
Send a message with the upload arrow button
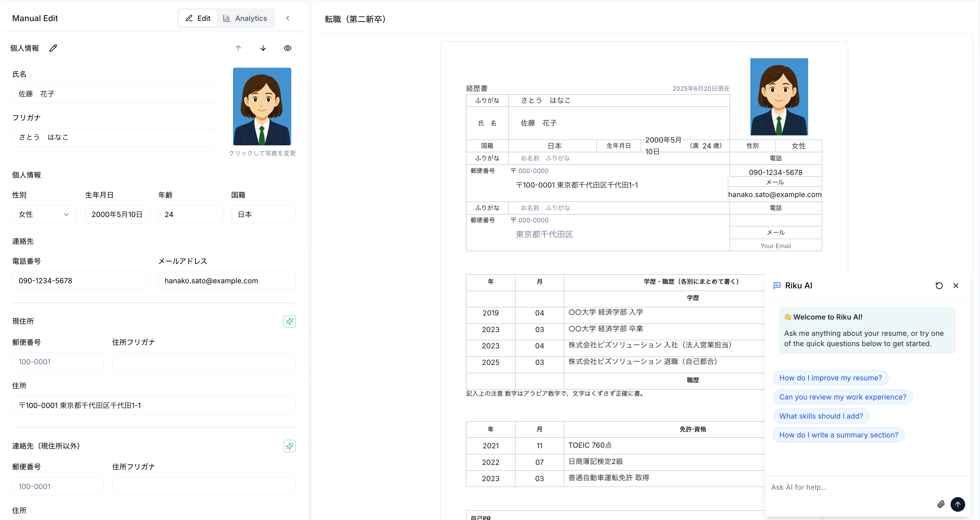click(958, 504)
